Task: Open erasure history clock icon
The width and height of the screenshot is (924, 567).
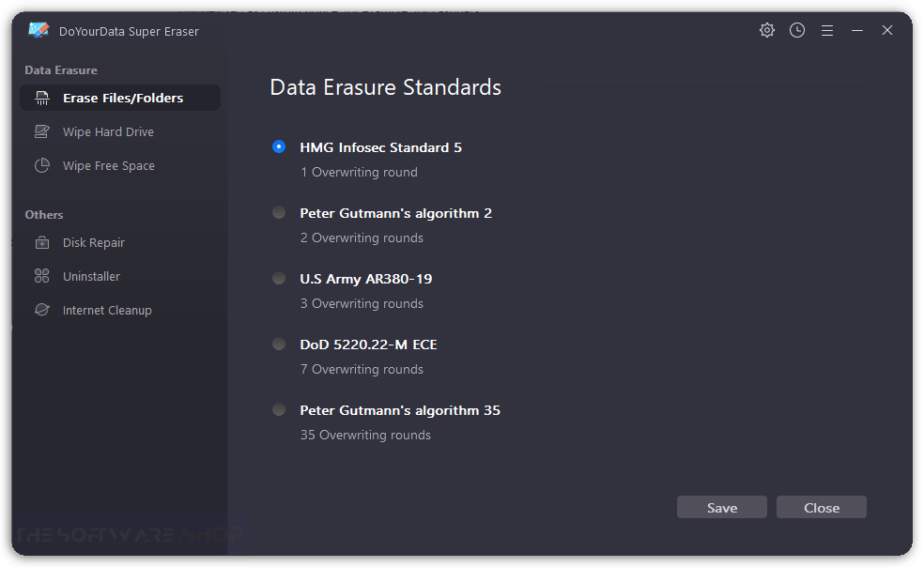Action: [796, 30]
